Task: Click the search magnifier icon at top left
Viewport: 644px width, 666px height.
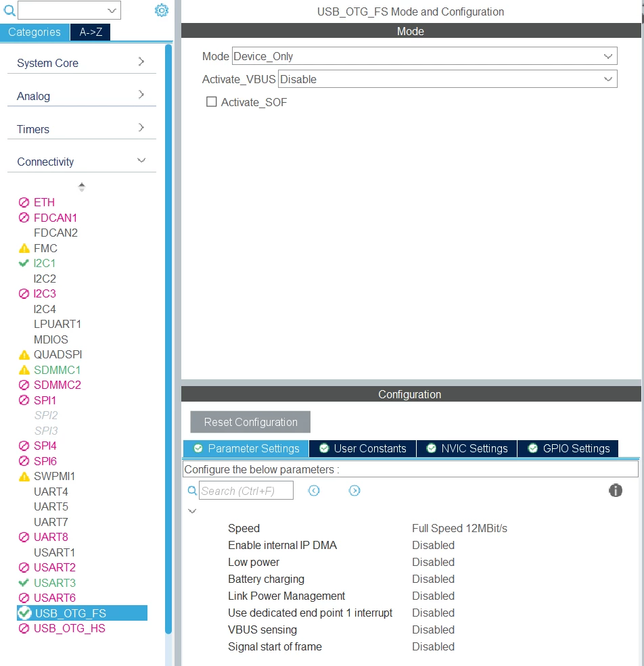Action: point(9,10)
